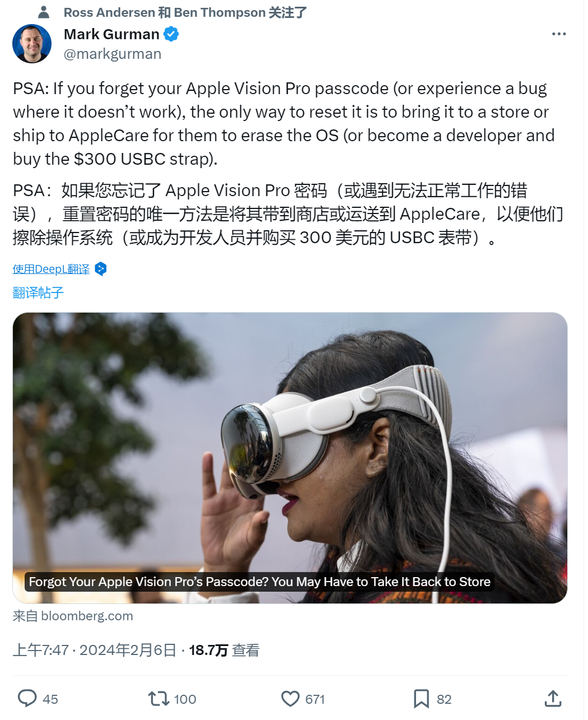Click the DeepL logo icon

click(x=101, y=269)
